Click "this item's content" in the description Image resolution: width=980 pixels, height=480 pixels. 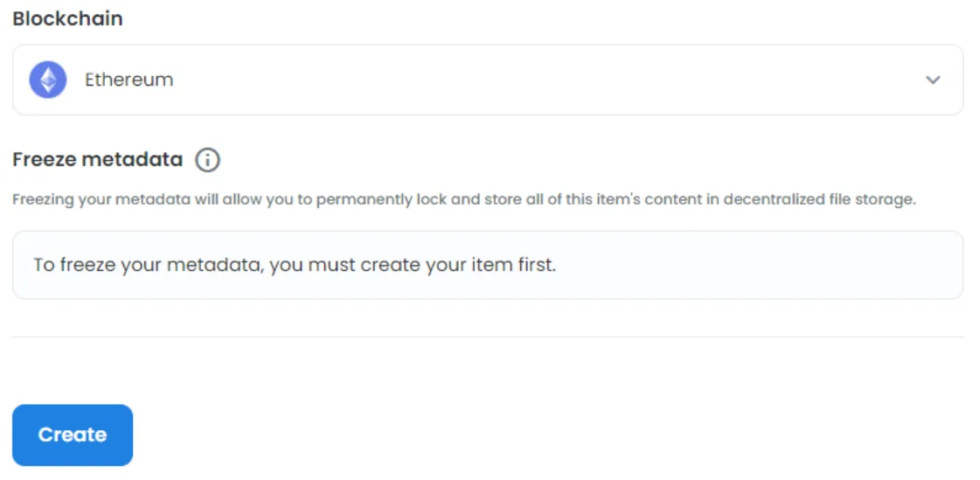coord(615,199)
